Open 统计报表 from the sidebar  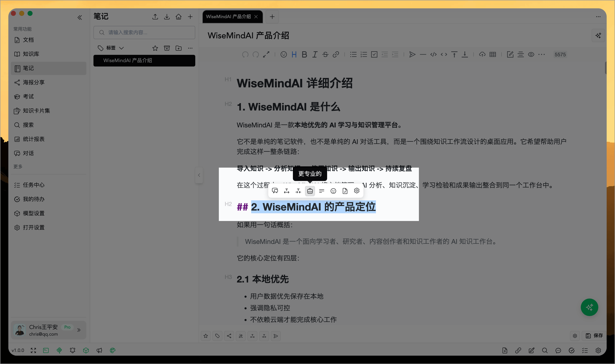point(34,139)
